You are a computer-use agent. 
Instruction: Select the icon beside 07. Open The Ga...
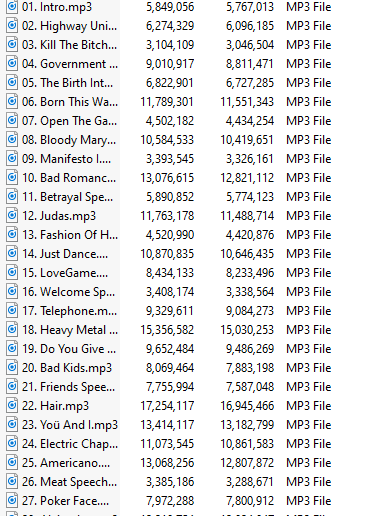(x=12, y=120)
